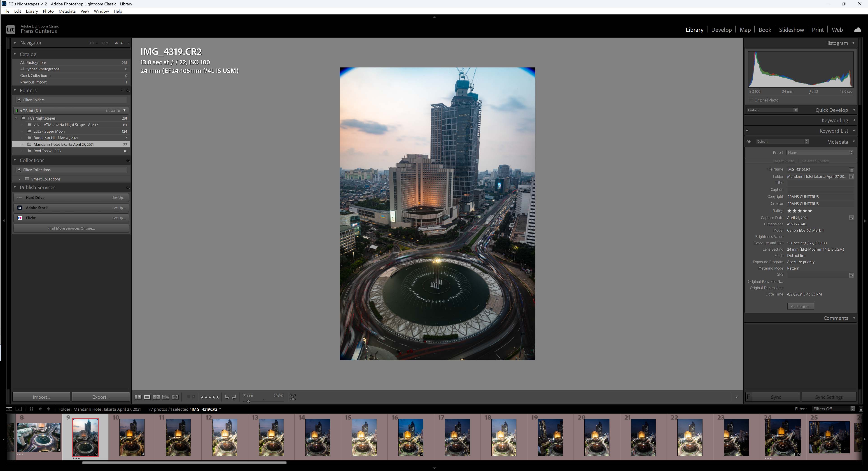868x471 pixels.
Task: Click the cloud sync status icon
Action: pos(858,30)
